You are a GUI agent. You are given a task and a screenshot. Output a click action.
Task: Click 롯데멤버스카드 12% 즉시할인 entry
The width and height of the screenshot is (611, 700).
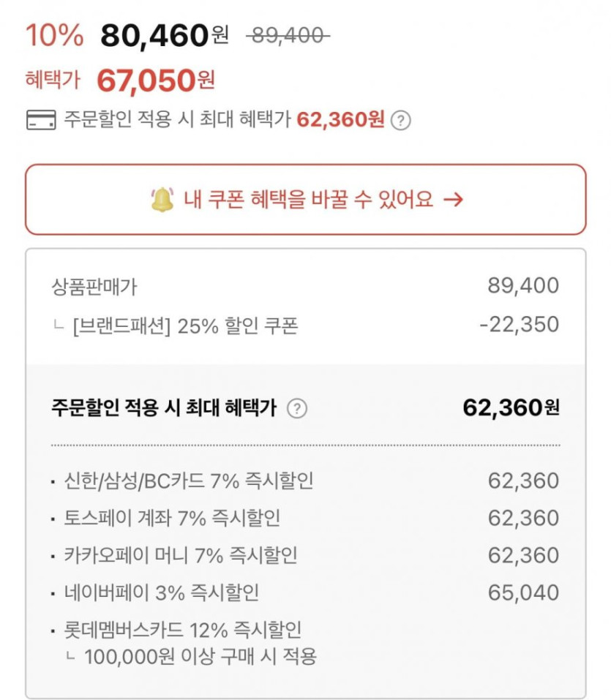tap(182, 630)
